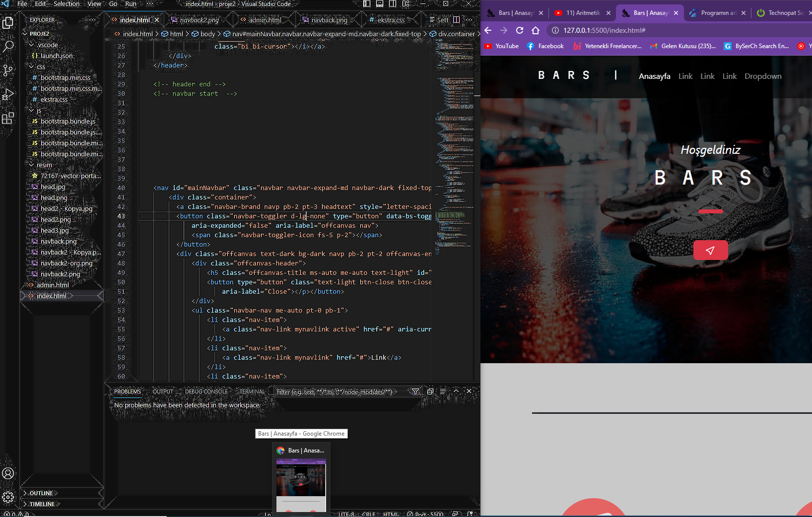Close the bottom Problems panel
The image size is (812, 517).
(x=469, y=391)
